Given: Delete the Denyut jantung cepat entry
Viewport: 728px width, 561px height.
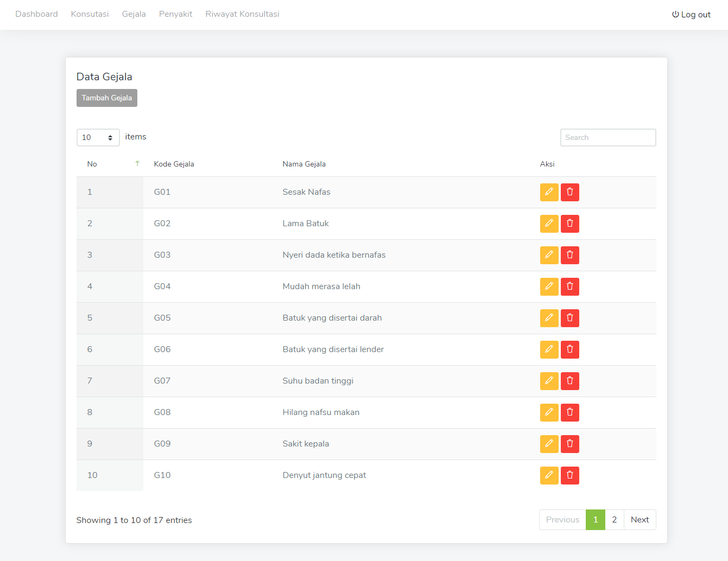Looking at the screenshot, I should (x=569, y=475).
